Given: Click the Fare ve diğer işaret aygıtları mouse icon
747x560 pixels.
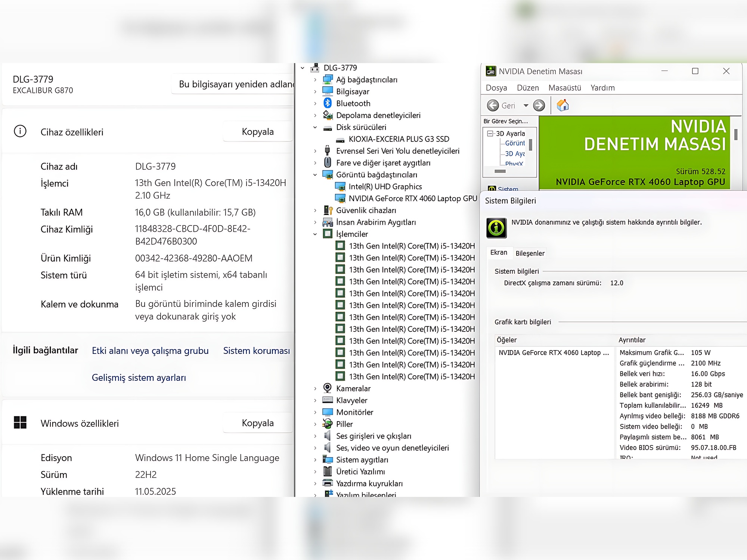Looking at the screenshot, I should [x=328, y=162].
